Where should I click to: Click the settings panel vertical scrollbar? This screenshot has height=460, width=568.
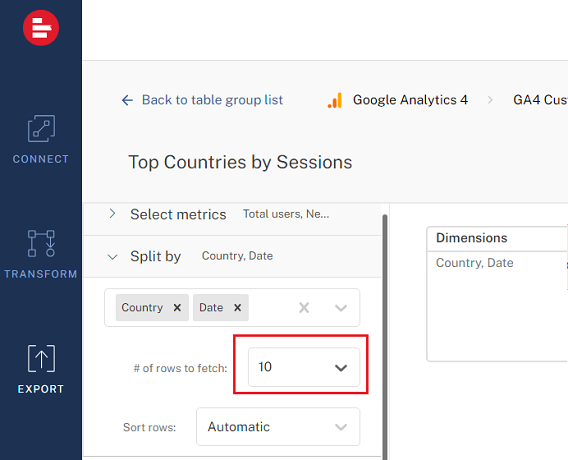pos(385,337)
